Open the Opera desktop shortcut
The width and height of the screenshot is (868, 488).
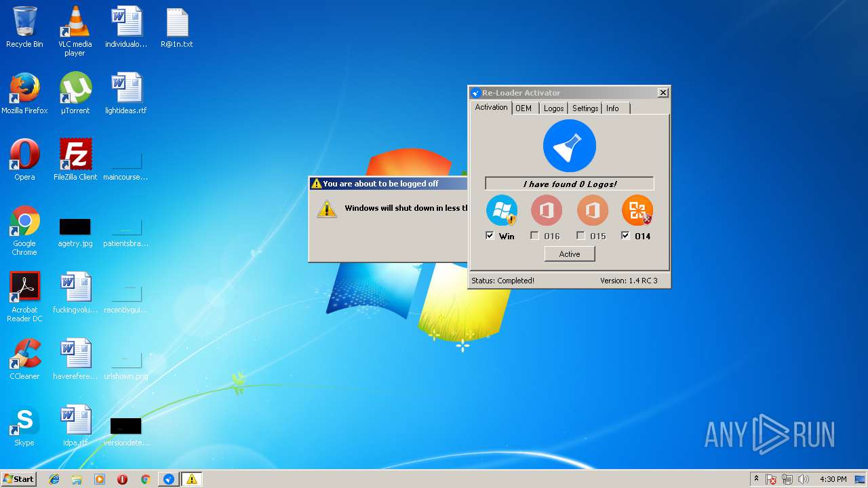pos(24,160)
